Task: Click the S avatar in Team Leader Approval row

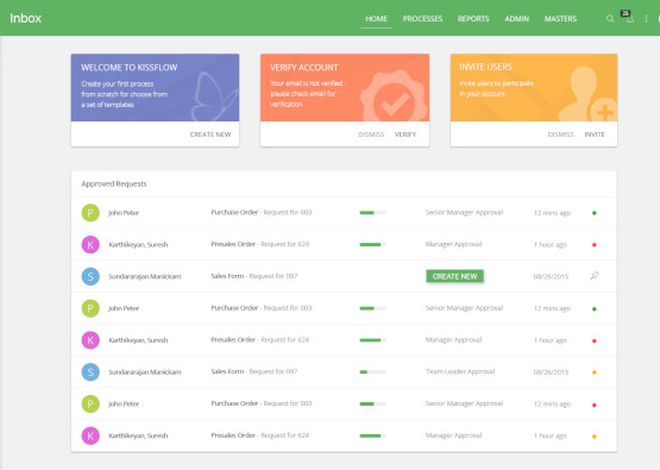Action: 90,372
